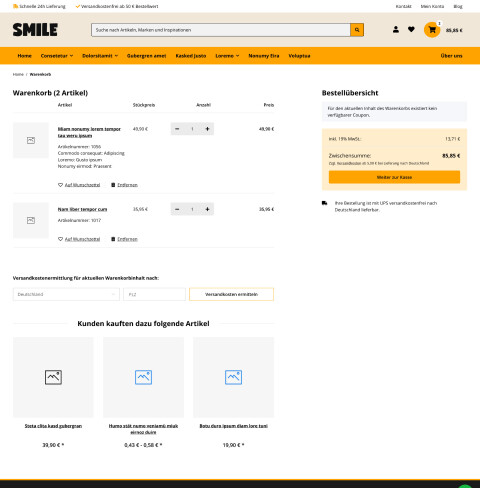Click Home in the breadcrumb
This screenshot has width=480, height=488.
(18, 74)
